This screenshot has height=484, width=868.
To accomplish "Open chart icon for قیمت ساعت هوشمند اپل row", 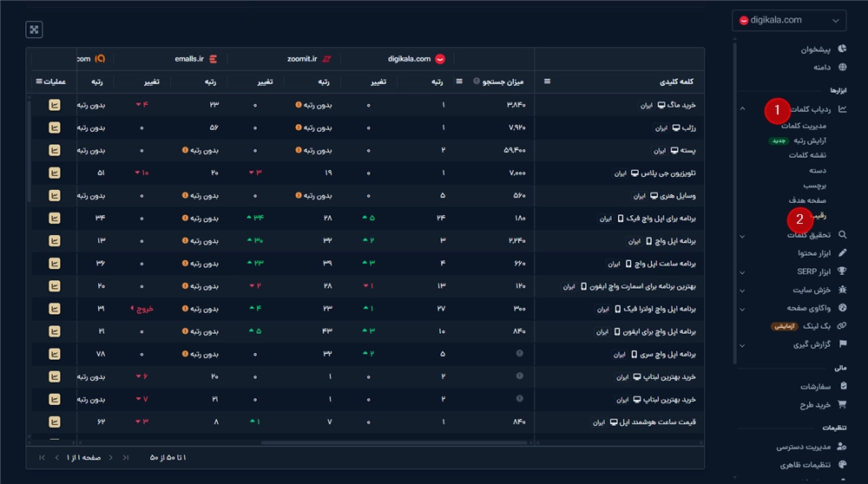I will point(54,422).
